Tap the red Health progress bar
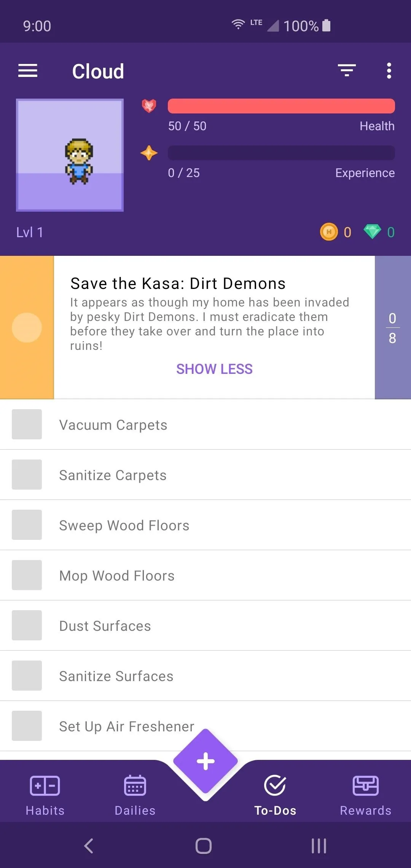The width and height of the screenshot is (411, 868). 281,106
